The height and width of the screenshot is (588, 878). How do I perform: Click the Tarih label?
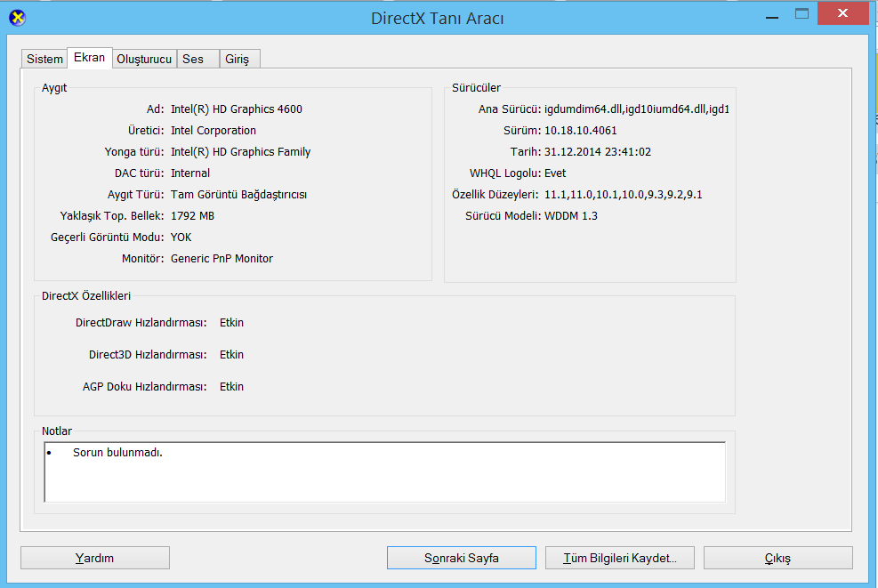pyautogui.click(x=525, y=152)
